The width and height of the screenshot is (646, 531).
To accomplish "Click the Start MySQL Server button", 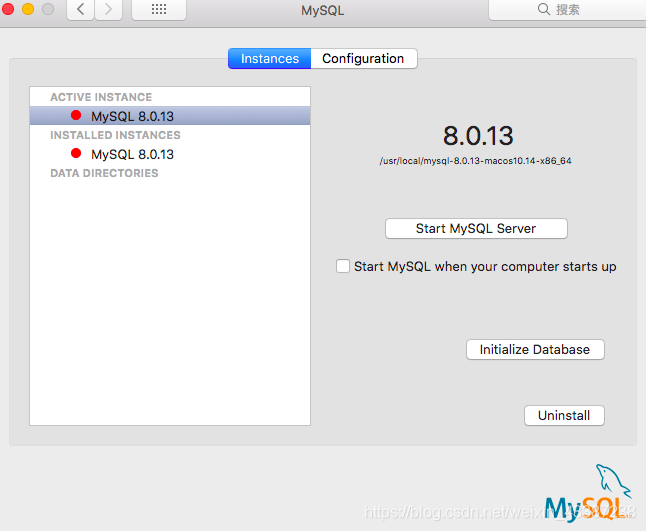I will (x=476, y=229).
